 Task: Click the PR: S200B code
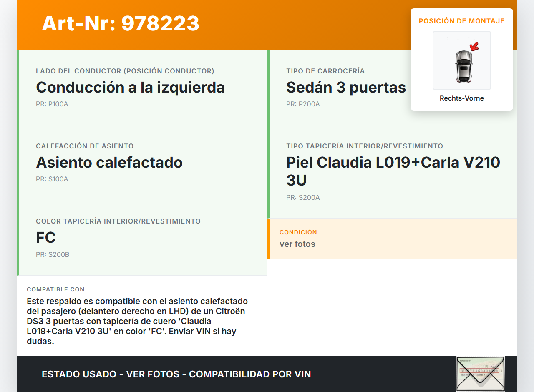coord(53,254)
